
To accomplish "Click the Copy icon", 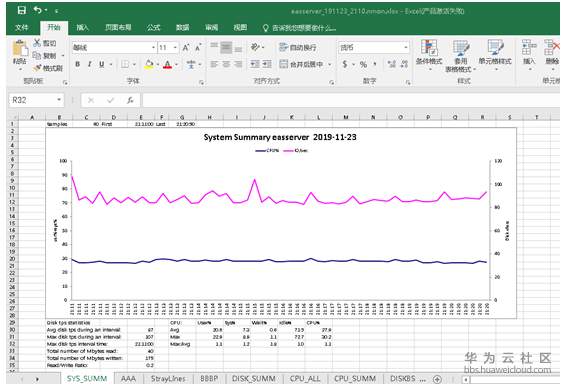I will (x=37, y=55).
